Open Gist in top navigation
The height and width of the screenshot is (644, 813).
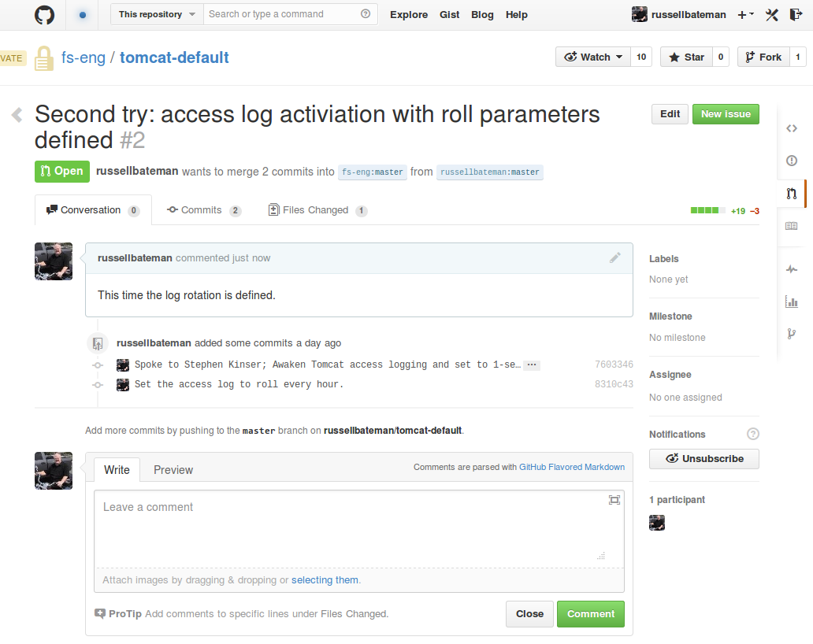450,15
